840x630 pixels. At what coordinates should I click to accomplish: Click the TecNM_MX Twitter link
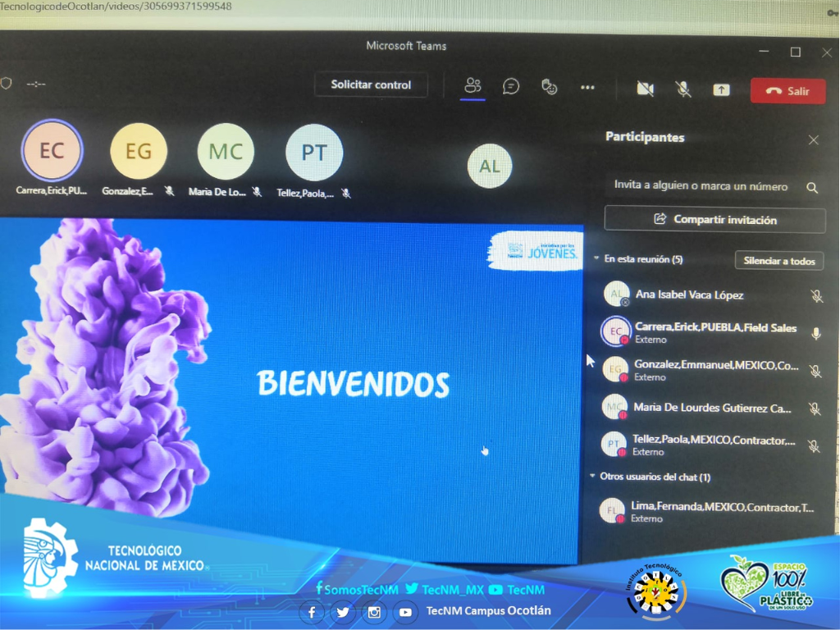[444, 589]
